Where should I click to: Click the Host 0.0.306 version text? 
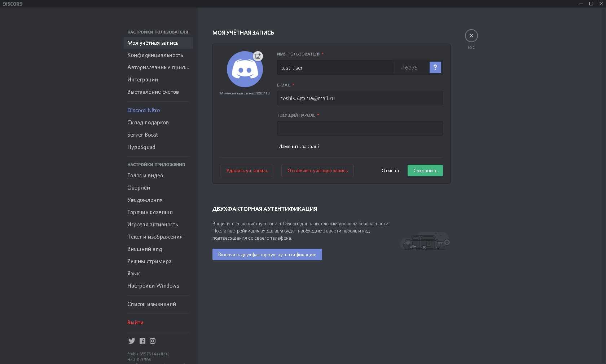(x=139, y=360)
